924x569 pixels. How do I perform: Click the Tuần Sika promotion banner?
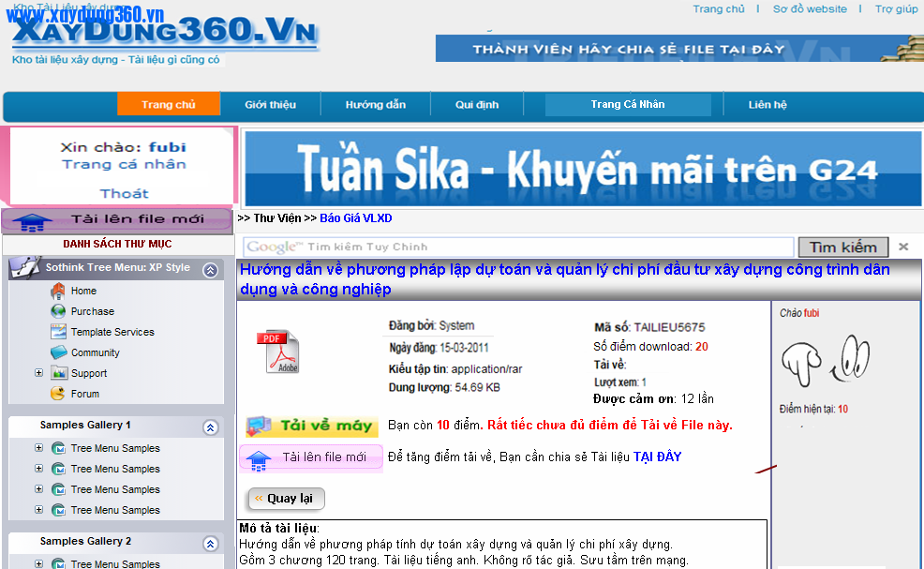point(583,169)
